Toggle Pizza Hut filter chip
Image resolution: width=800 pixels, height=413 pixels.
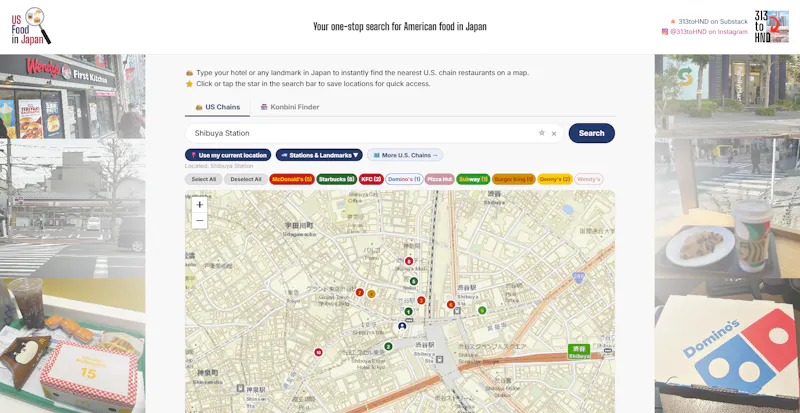(x=440, y=179)
